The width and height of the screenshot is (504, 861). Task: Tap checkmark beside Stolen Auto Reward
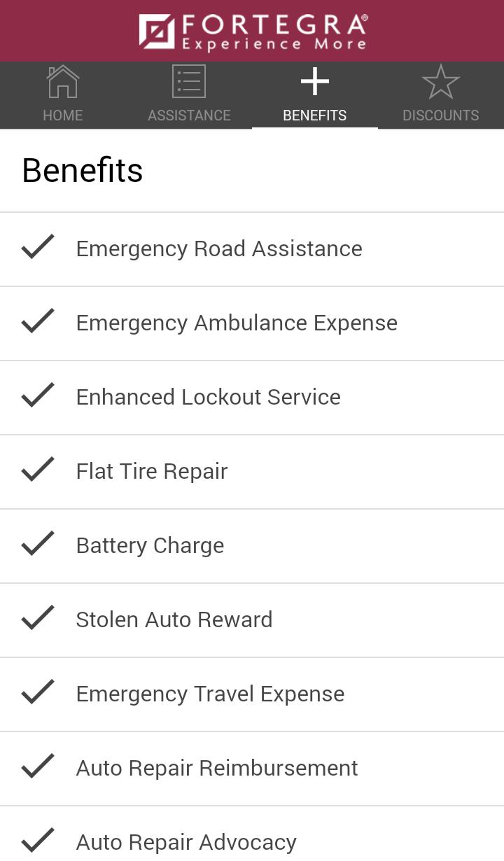point(38,619)
